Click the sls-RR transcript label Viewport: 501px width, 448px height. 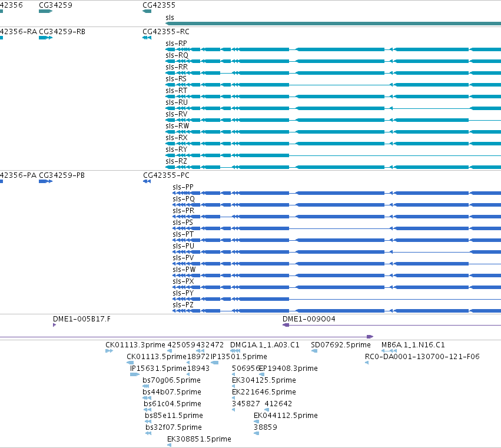point(177,67)
